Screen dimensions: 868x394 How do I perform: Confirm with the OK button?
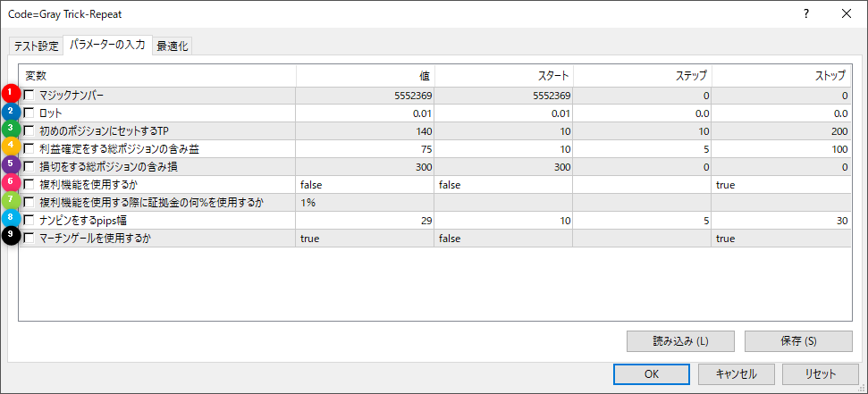click(651, 373)
